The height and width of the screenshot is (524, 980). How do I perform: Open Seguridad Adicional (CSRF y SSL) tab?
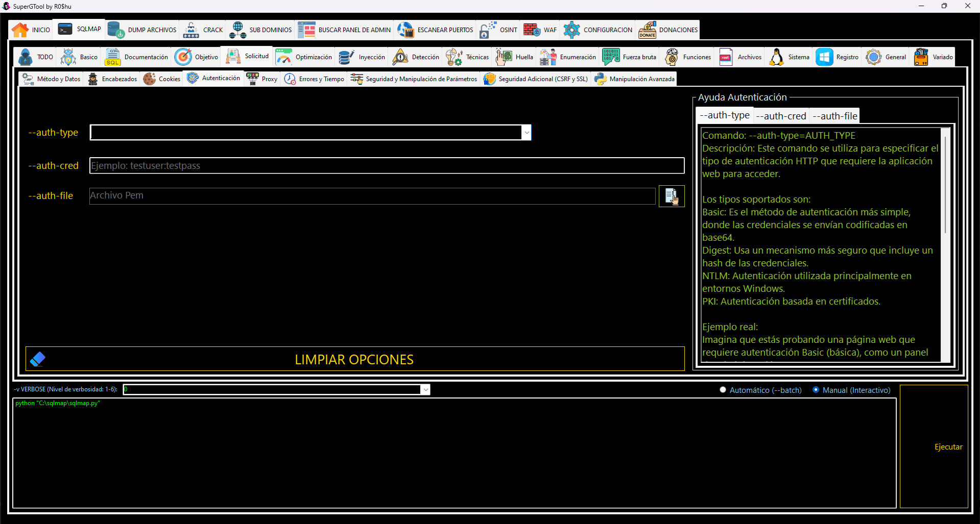(536, 79)
